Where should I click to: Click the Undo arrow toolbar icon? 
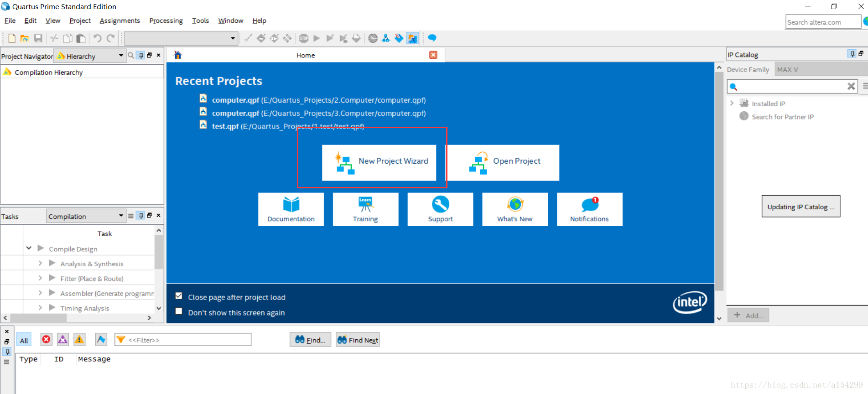point(97,38)
